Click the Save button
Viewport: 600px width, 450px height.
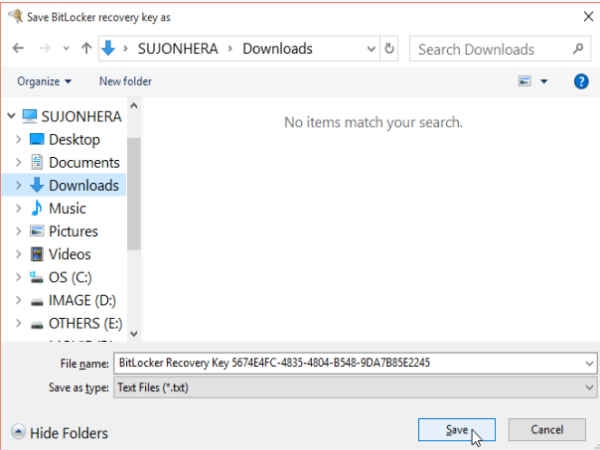[x=457, y=430]
